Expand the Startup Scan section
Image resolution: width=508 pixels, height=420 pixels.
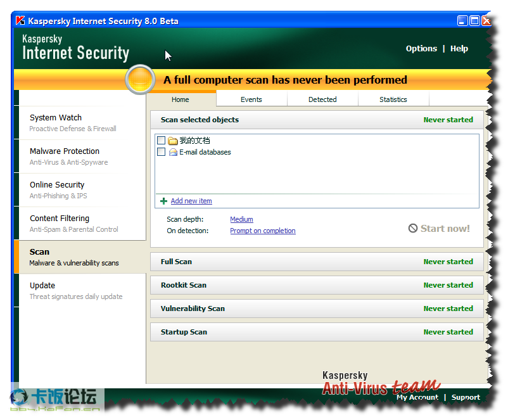pos(317,332)
